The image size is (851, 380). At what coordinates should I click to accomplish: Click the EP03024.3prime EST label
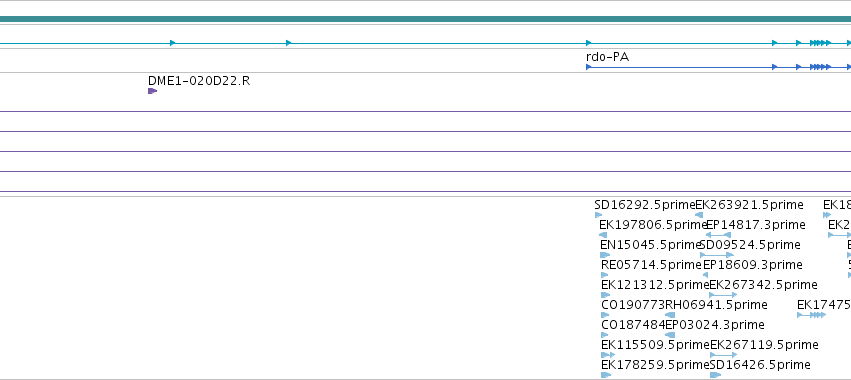click(715, 325)
